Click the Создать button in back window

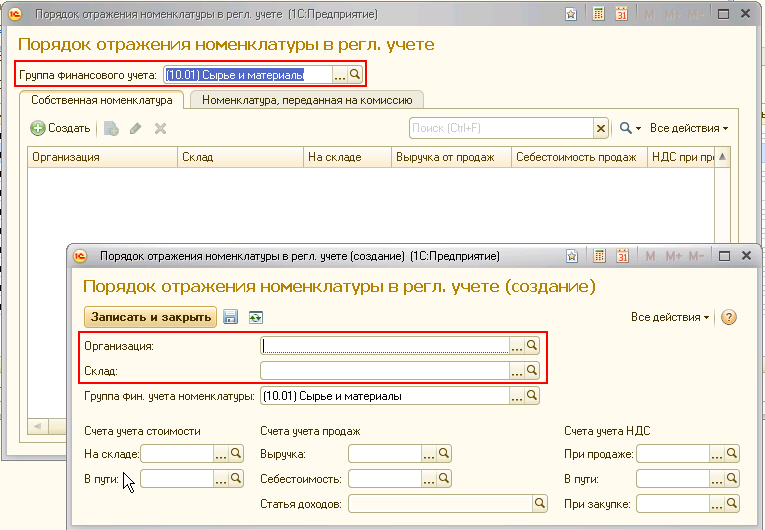tap(60, 128)
